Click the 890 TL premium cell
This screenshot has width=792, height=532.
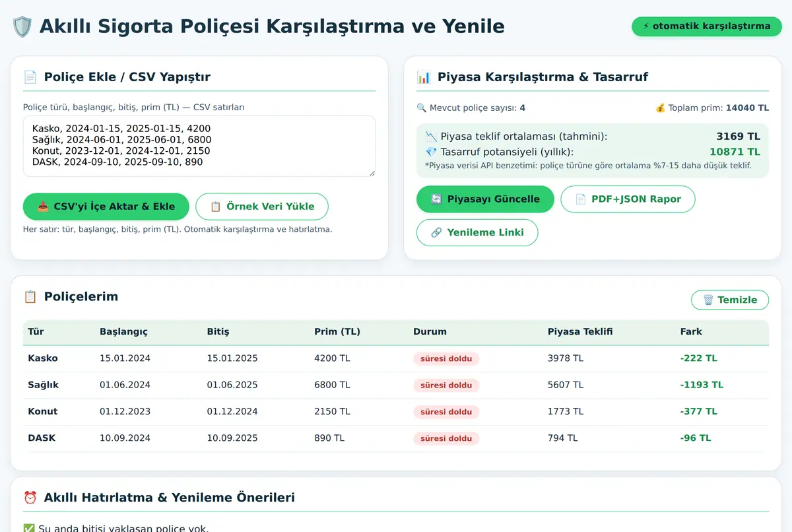pos(329,438)
